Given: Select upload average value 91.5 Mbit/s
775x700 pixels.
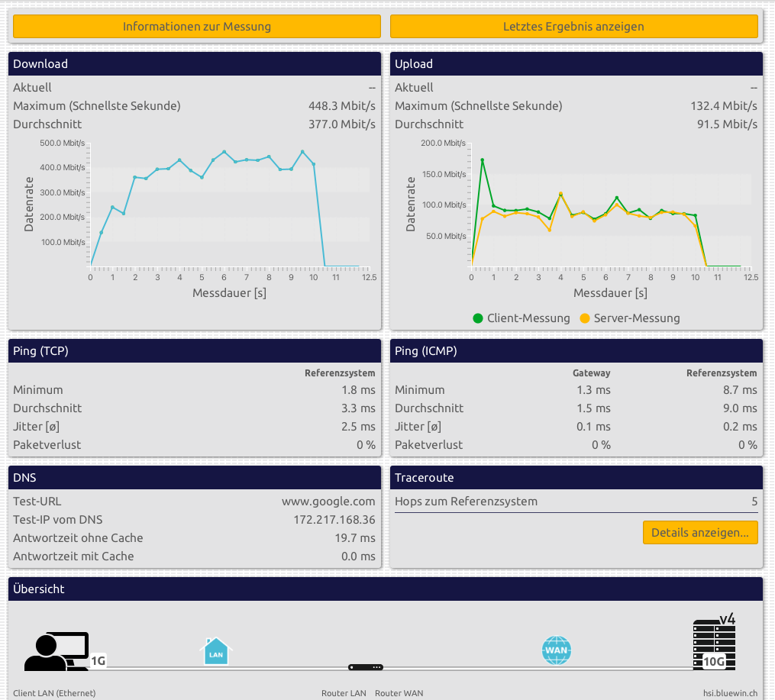Looking at the screenshot, I should 727,124.
